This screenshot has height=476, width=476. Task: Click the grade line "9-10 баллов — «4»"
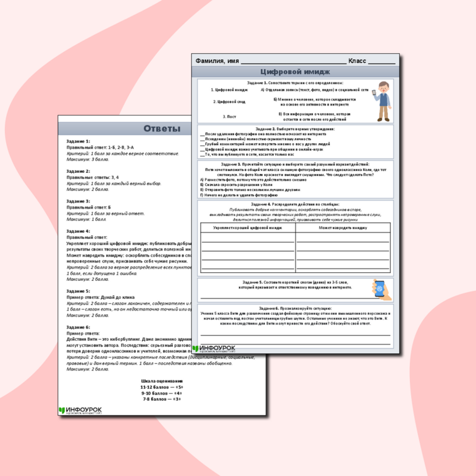[x=162, y=393]
